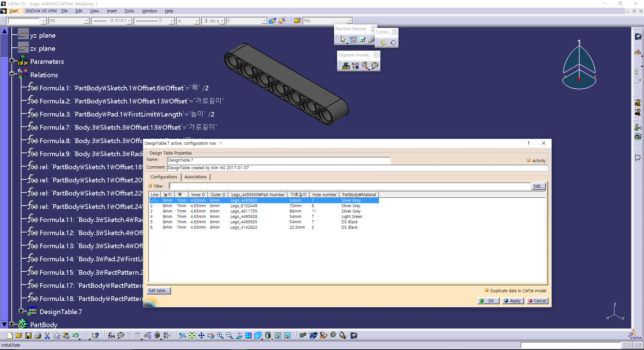The height and width of the screenshot is (350, 644).
Task: Click the Shading view mode cylinder icon
Action: pyautogui.click(x=268, y=336)
